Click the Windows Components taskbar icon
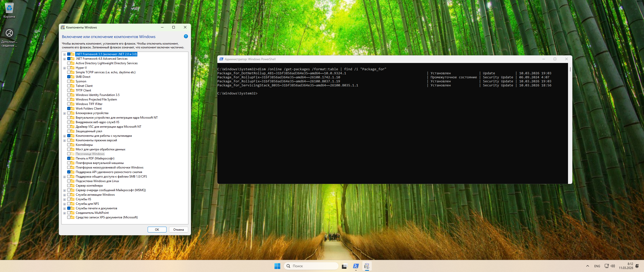 click(367, 266)
